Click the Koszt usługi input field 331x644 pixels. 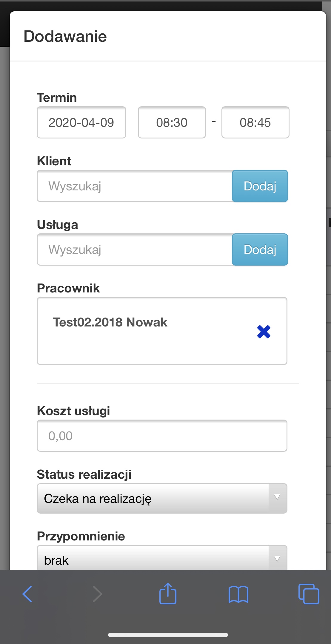pyautogui.click(x=162, y=436)
